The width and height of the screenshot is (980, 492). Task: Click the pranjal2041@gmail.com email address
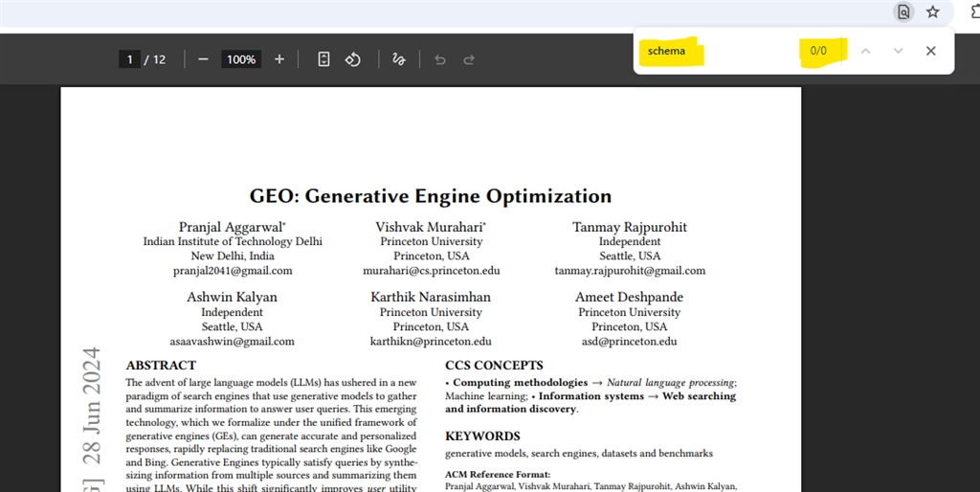(233, 271)
